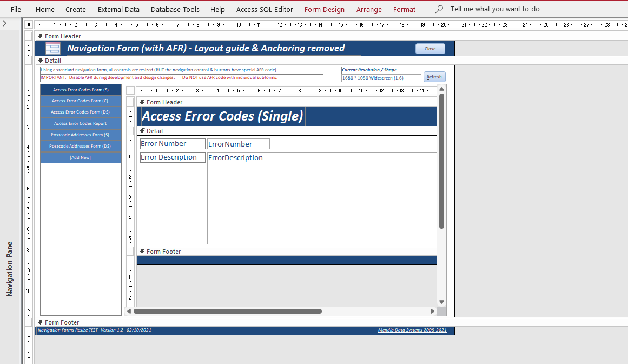The image size is (628, 364).
Task: Click the subform scroll down arrow
Action: (x=442, y=302)
